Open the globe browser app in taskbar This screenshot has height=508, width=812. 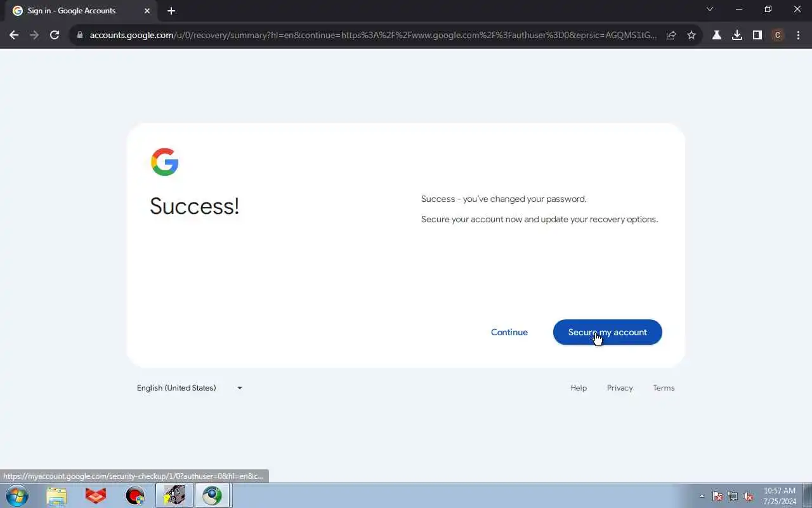[x=213, y=495]
